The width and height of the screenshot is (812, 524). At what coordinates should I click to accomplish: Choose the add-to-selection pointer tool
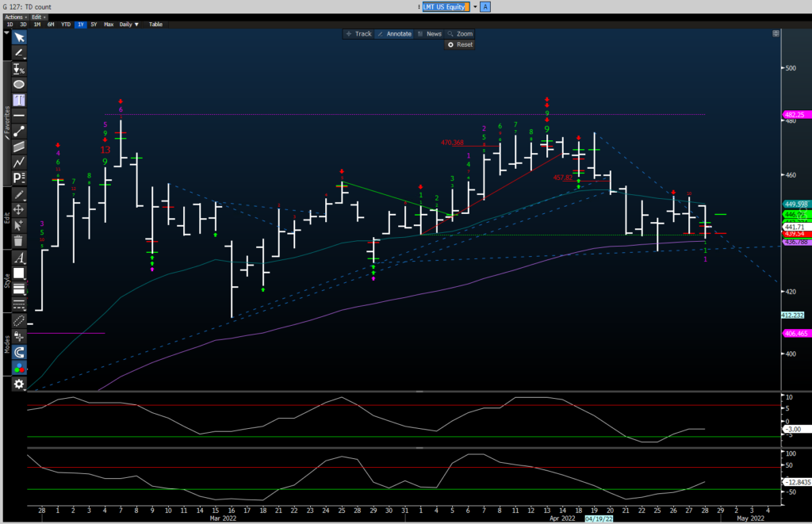click(19, 225)
